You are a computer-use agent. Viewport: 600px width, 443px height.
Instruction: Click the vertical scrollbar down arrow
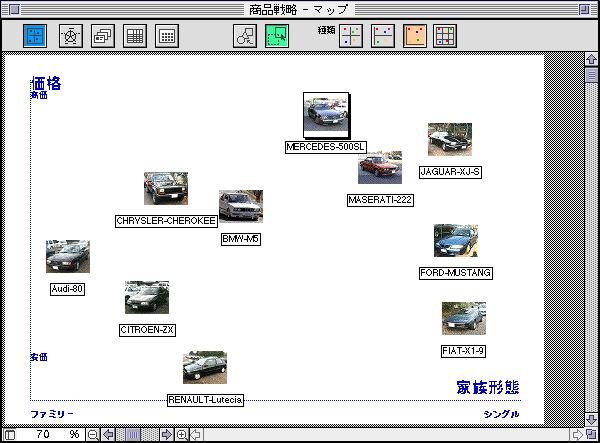[591, 419]
